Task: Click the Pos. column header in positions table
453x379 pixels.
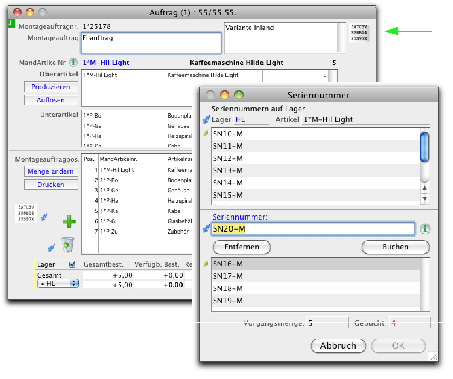Action: (x=89, y=159)
